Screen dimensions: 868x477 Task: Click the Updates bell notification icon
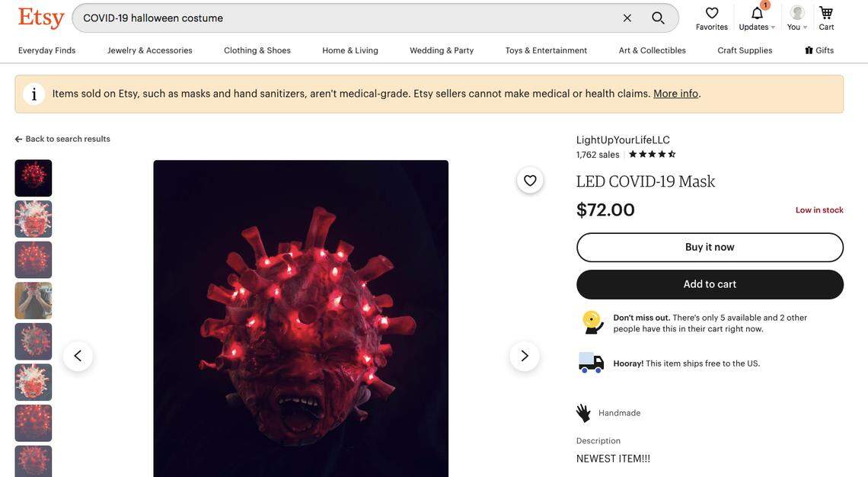(x=758, y=13)
